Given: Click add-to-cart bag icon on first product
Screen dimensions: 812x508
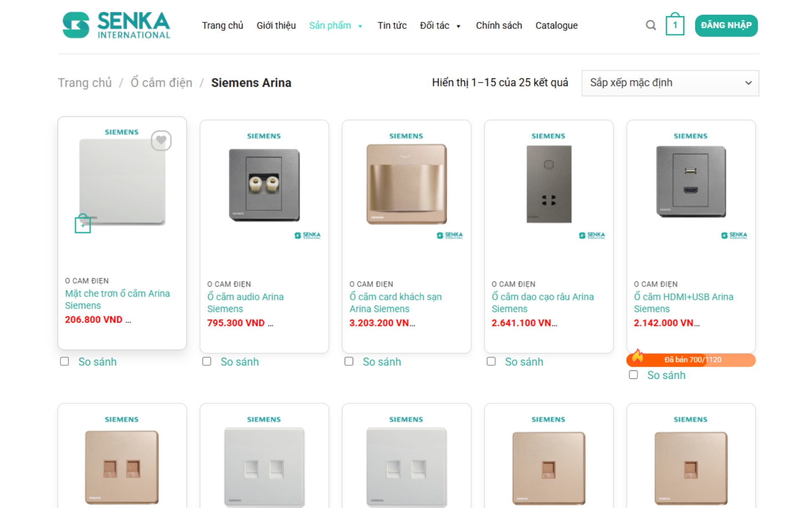Looking at the screenshot, I should (x=82, y=224).
